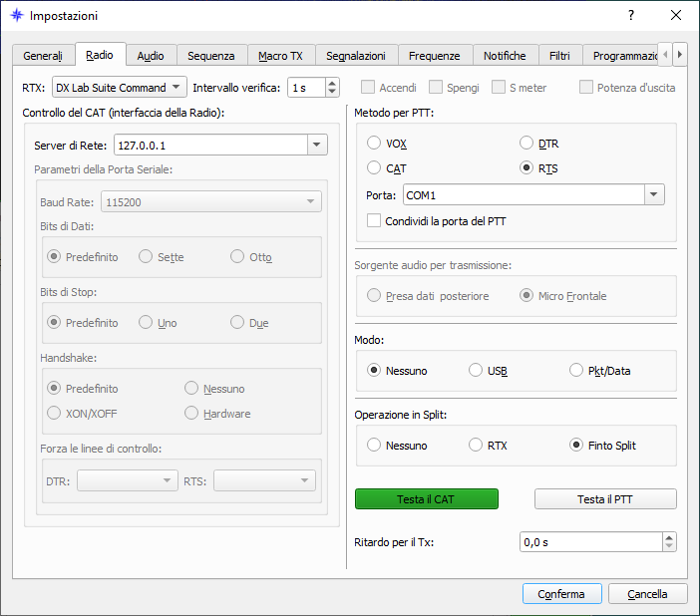
Task: Expand the Server di Rete dropdown arrow
Action: tap(317, 145)
